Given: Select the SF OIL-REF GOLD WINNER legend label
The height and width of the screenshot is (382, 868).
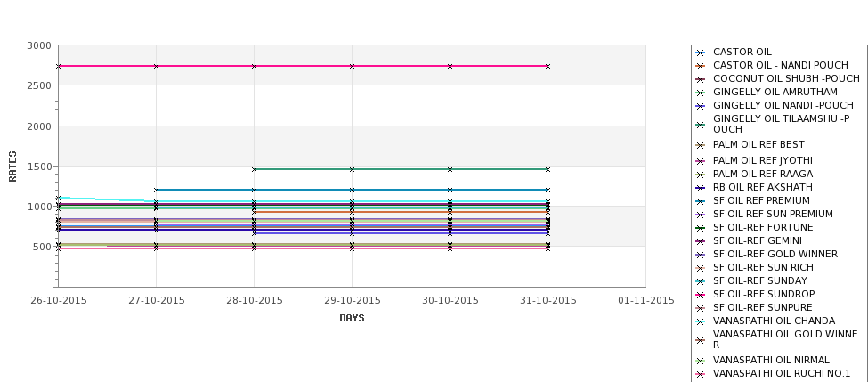Looking at the screenshot, I should (x=775, y=254).
